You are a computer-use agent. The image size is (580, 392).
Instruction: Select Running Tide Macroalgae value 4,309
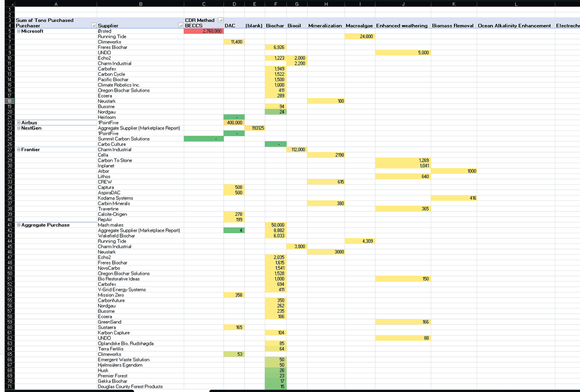pos(360,241)
